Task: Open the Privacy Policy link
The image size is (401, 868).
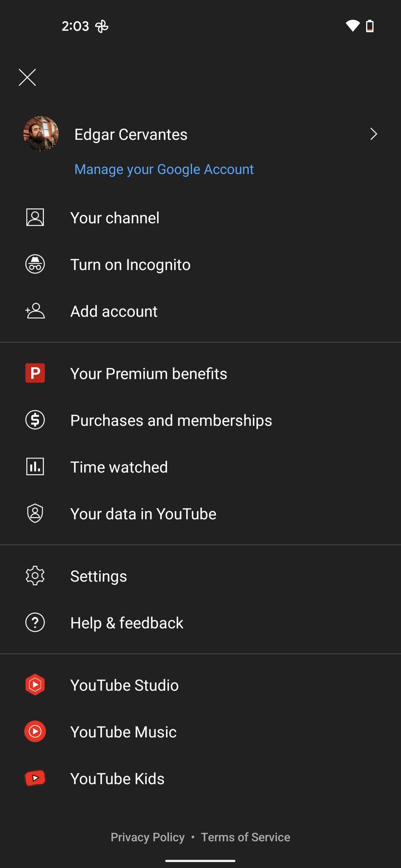Action: tap(148, 837)
